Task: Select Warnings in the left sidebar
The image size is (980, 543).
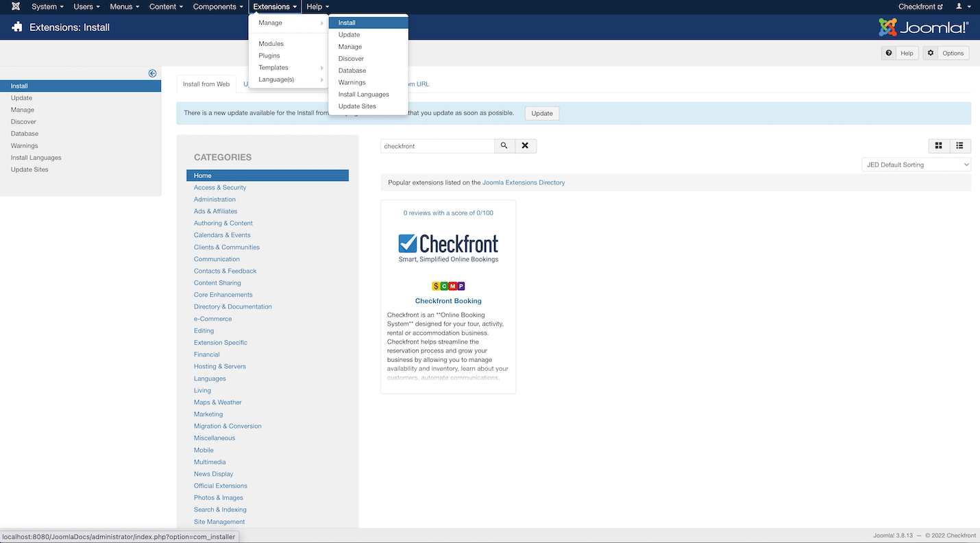Action: (x=80, y=145)
